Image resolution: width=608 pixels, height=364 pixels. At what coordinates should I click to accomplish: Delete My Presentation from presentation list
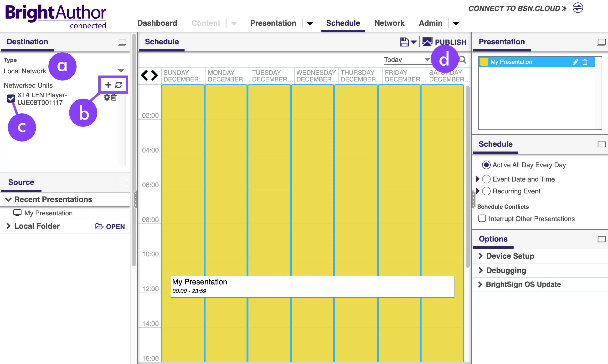585,62
